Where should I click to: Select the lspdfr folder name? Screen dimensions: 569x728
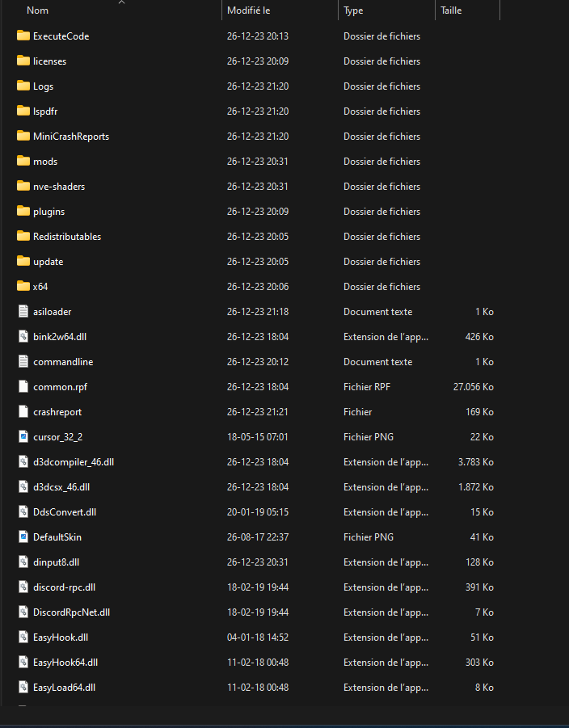pyautogui.click(x=45, y=112)
